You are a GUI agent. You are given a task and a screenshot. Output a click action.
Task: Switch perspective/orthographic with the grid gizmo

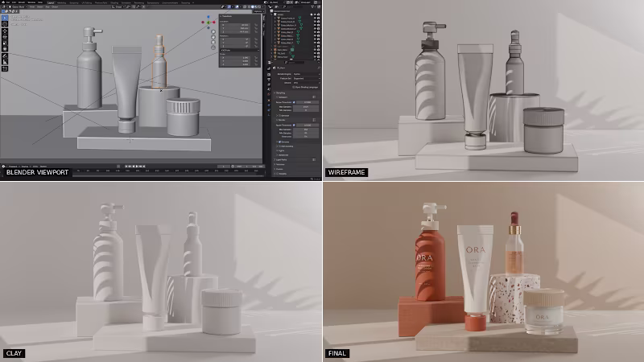click(x=213, y=47)
